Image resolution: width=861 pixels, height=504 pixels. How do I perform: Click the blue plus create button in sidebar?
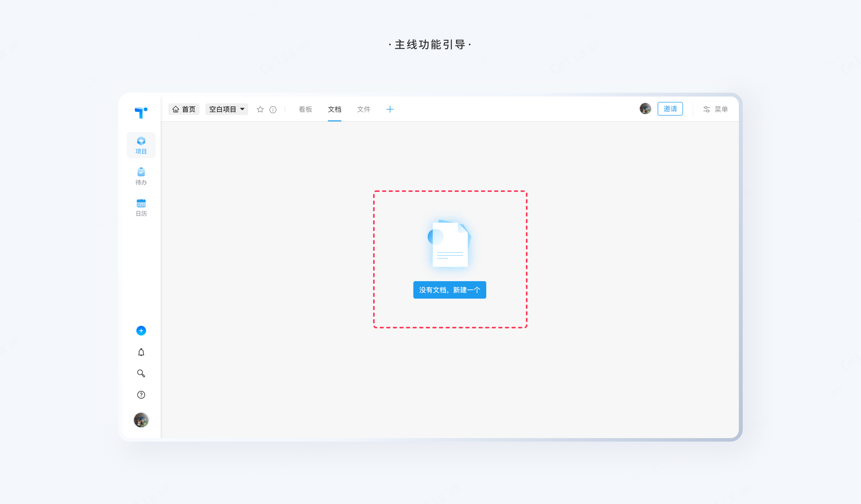[x=141, y=331]
